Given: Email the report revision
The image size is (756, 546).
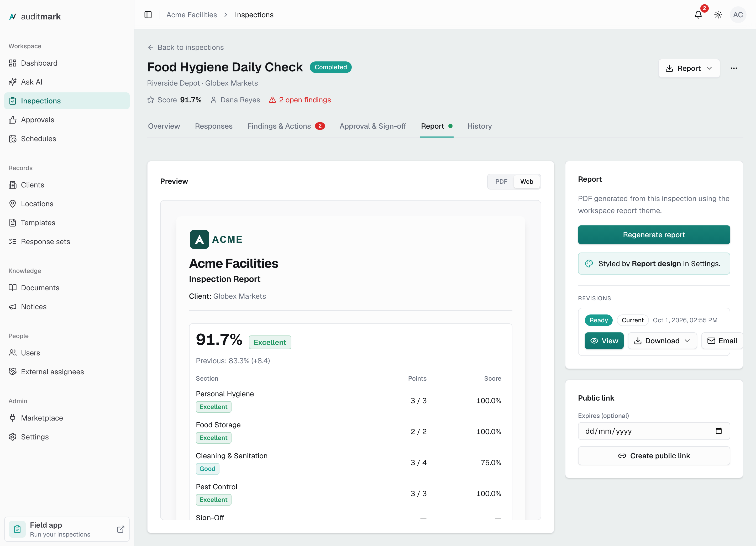Looking at the screenshot, I should [x=722, y=341].
